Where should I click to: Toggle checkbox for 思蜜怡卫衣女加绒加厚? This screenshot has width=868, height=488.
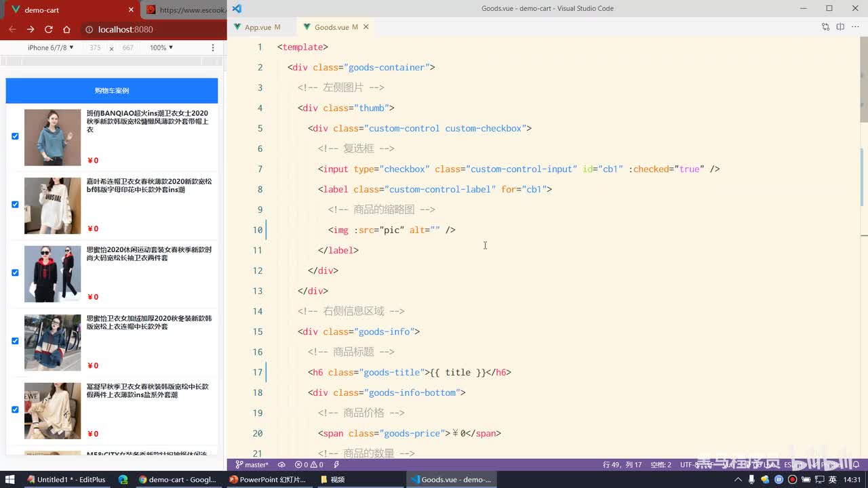coord(15,341)
